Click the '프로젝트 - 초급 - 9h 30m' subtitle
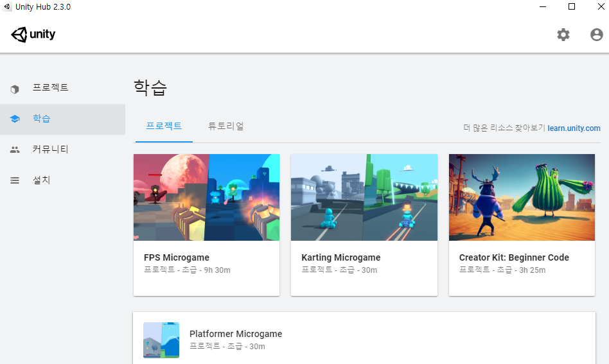Image resolution: width=609 pixels, height=364 pixels. [187, 270]
